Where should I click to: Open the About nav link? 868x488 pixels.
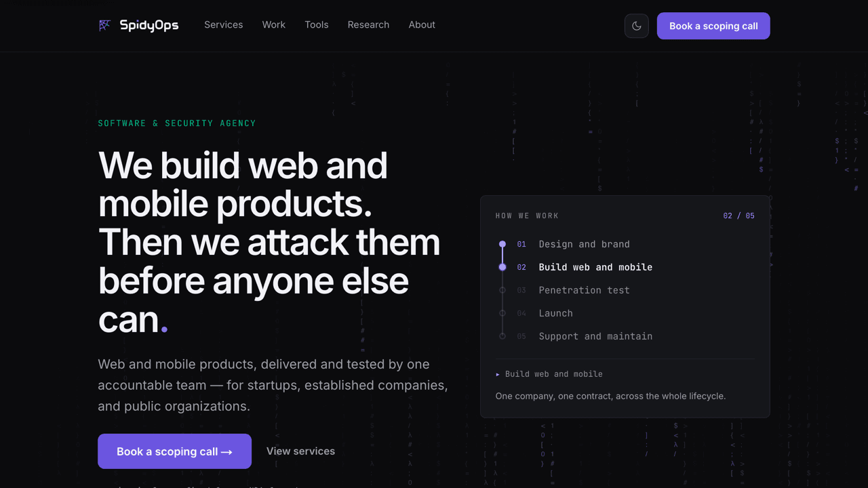coord(422,24)
